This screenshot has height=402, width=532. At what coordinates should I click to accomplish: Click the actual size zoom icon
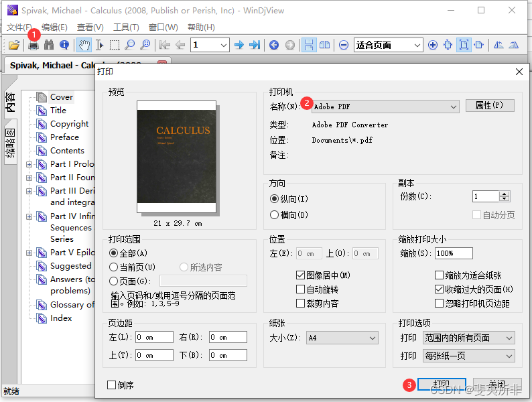(448, 45)
